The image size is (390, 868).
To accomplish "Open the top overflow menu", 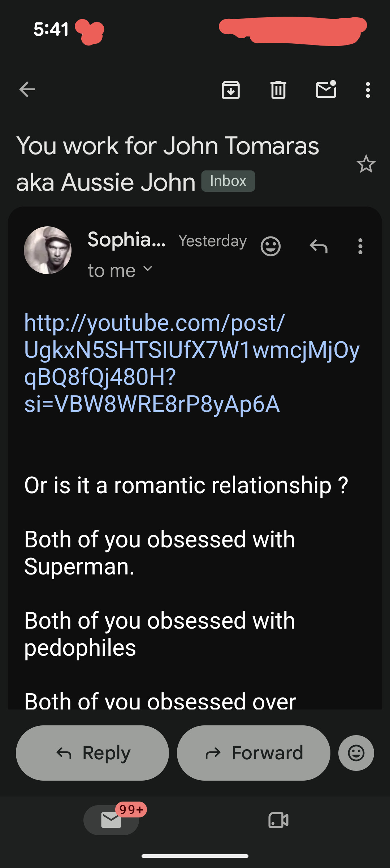I will 368,90.
